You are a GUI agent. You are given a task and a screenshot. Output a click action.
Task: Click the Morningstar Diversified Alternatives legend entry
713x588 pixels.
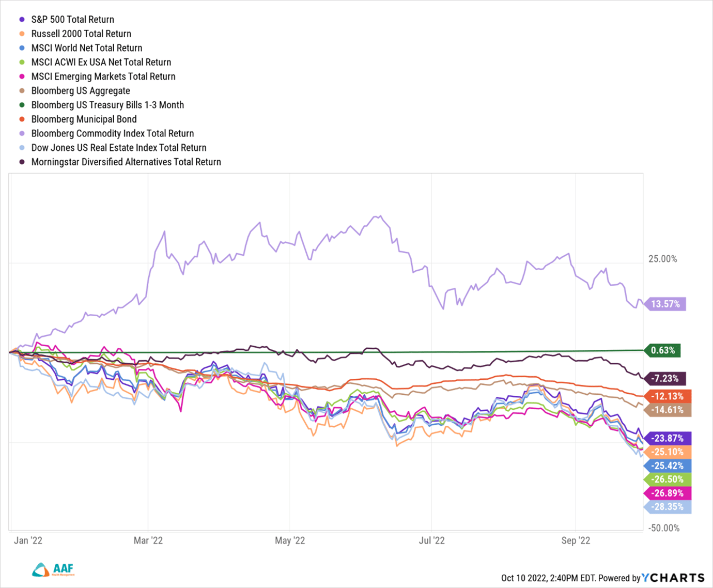pyautogui.click(x=126, y=162)
